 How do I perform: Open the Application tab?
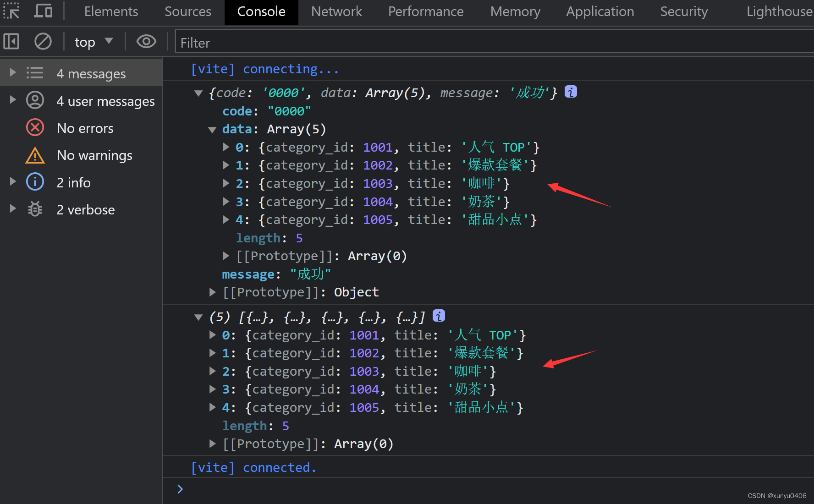[600, 11]
